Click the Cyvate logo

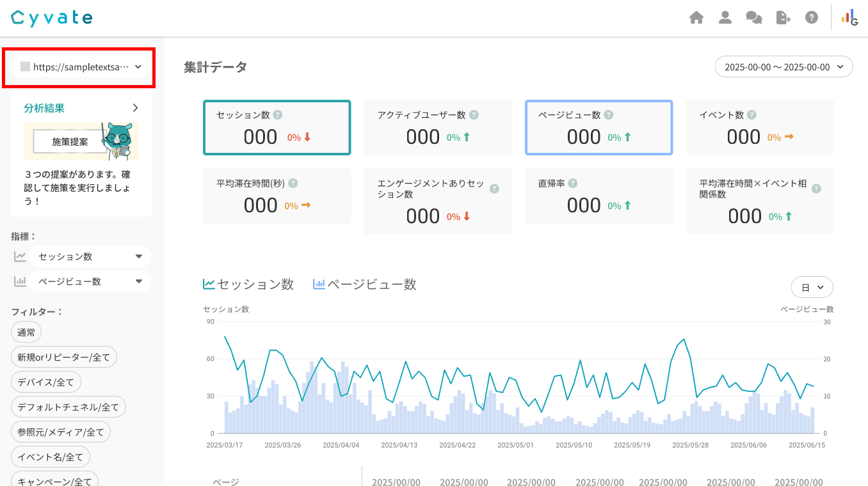pyautogui.click(x=52, y=18)
